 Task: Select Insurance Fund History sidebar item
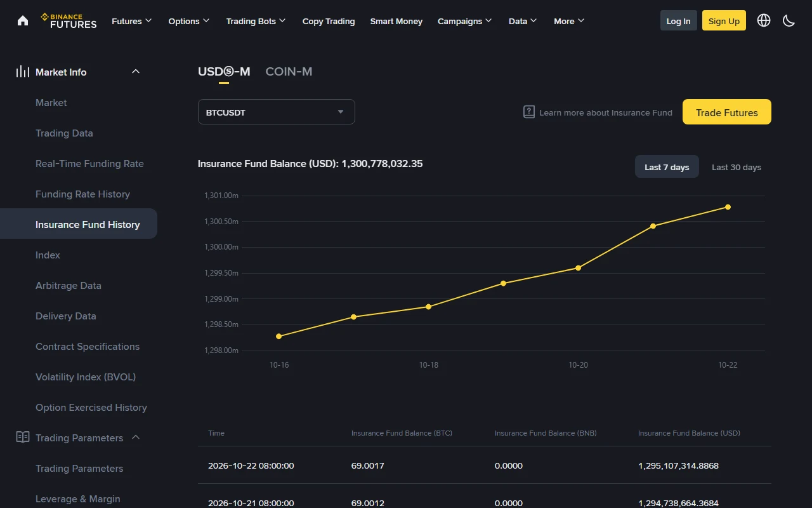pos(79,224)
